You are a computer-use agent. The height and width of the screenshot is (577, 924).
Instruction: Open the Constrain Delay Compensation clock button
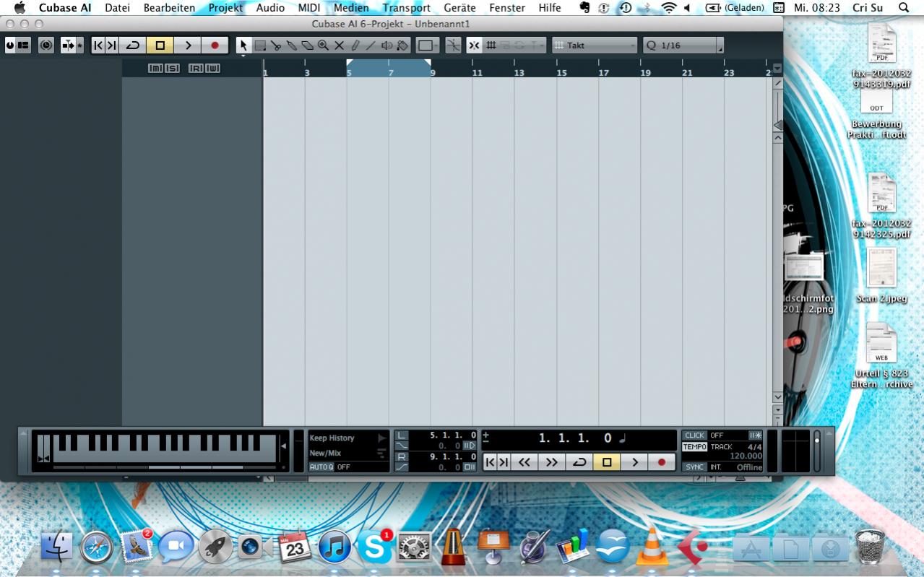tap(46, 45)
